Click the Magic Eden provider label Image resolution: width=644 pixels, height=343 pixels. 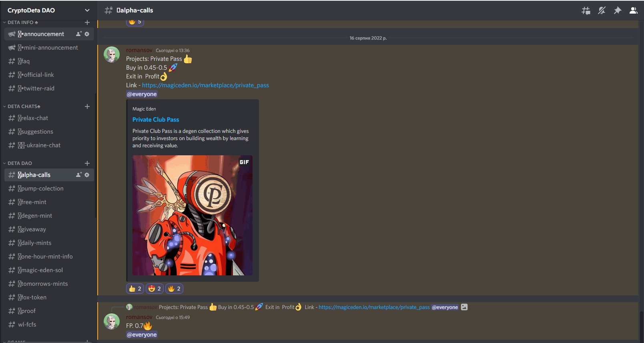point(144,109)
